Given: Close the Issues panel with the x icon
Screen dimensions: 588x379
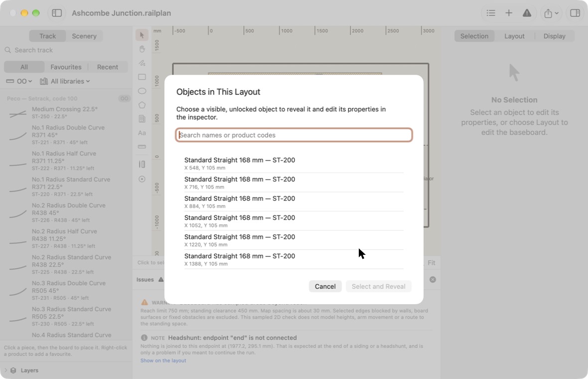Looking at the screenshot, I should click(433, 280).
